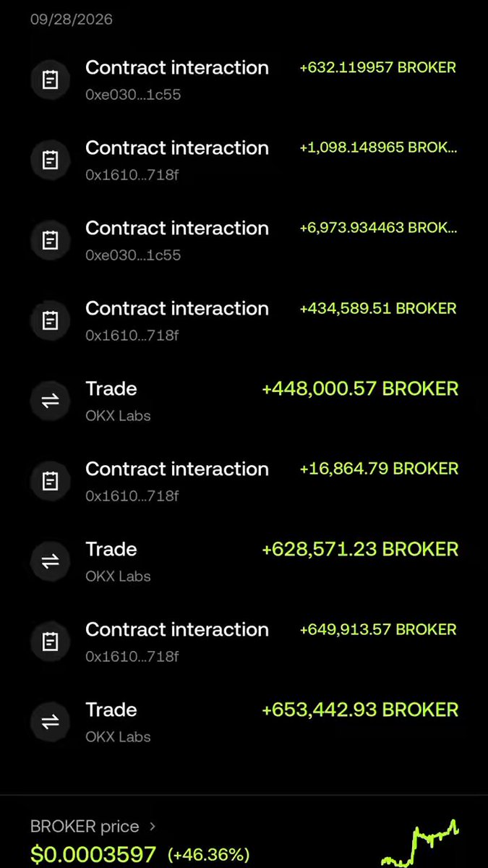Tap the contract icon for +16,864.79 entry

[50, 481]
